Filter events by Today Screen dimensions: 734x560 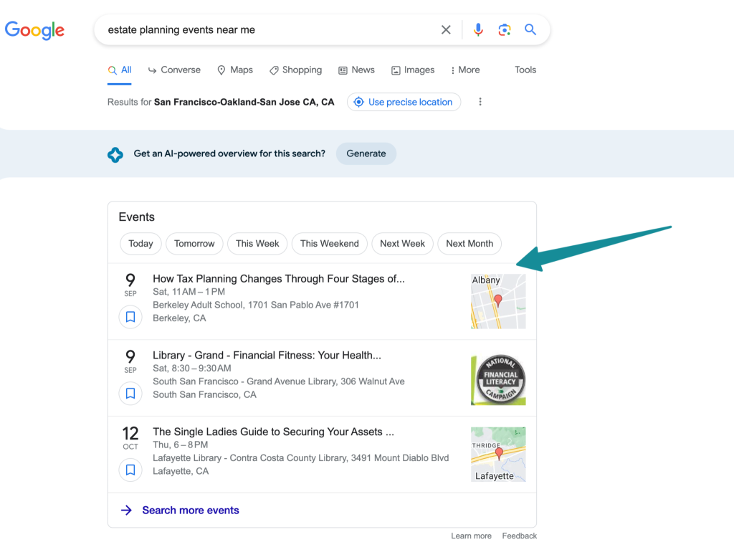point(140,244)
